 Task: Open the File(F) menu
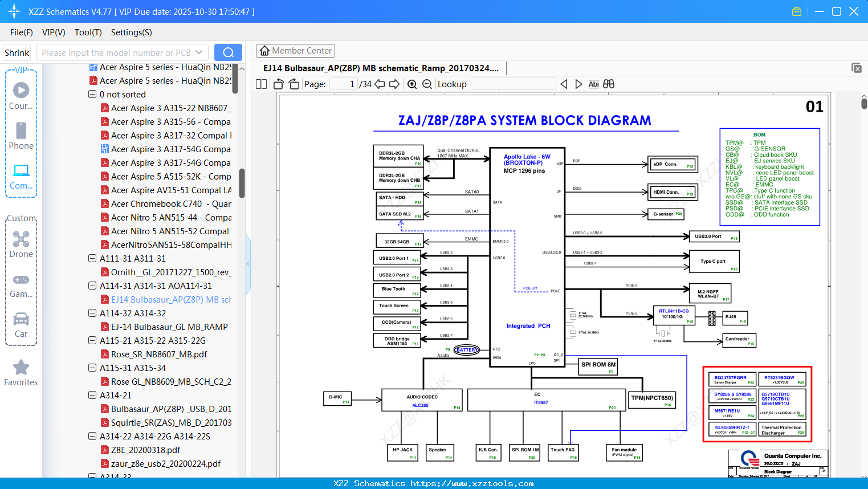point(22,32)
